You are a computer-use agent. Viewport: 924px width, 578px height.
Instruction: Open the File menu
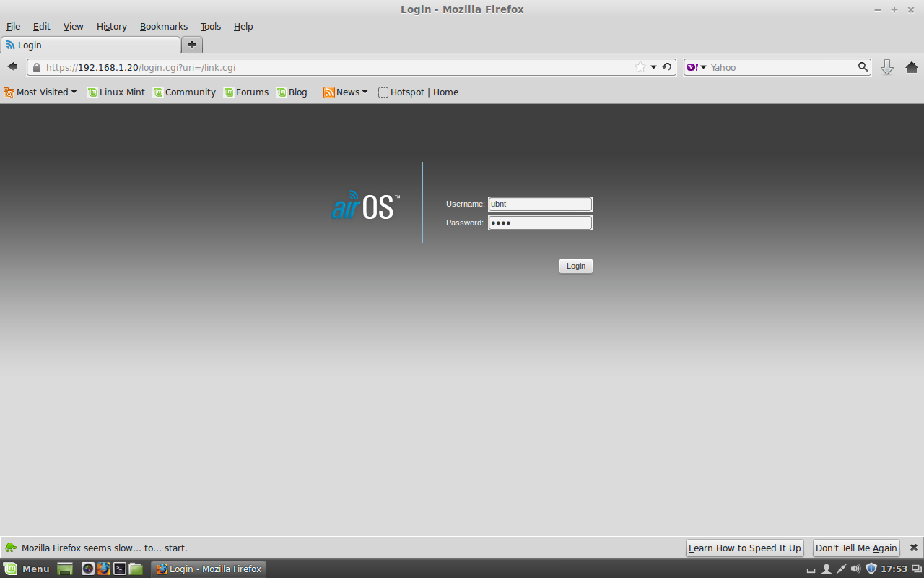(x=13, y=26)
